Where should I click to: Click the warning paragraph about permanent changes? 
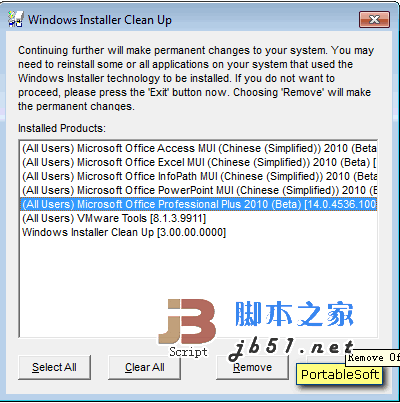tap(196, 78)
